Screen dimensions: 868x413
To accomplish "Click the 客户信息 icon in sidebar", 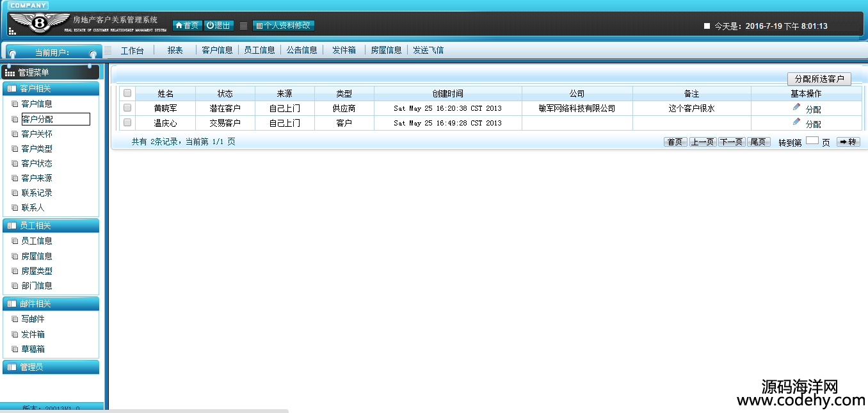I will [x=15, y=104].
